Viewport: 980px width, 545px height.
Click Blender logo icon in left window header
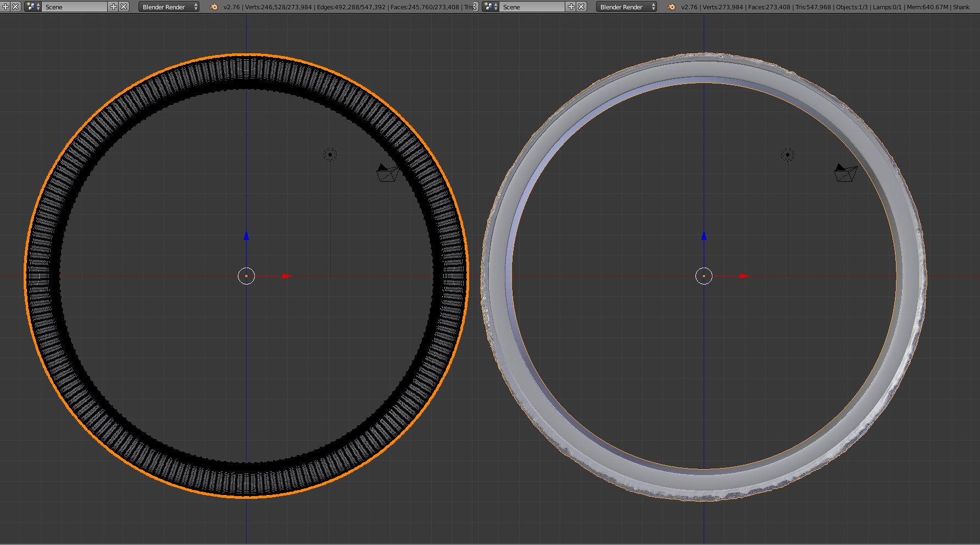point(214,7)
